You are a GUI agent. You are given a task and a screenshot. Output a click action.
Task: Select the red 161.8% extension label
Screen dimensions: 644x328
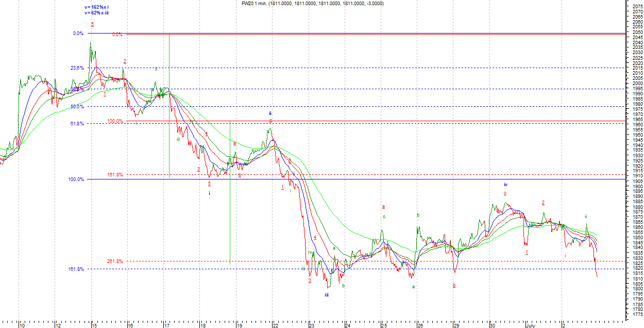[115, 174]
